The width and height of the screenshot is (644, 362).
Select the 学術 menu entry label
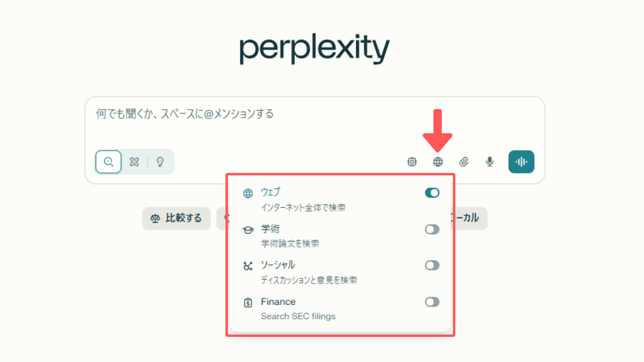267,229
